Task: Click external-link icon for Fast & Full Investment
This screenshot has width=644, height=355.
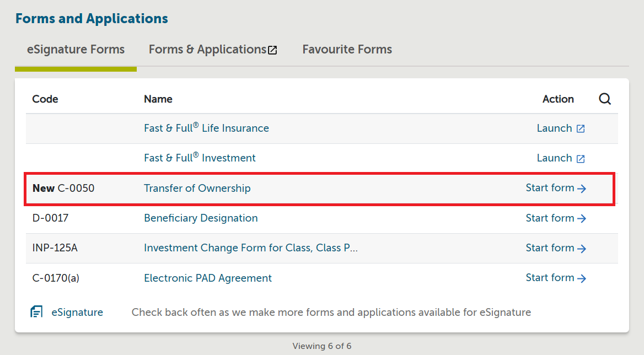Action: coord(581,159)
